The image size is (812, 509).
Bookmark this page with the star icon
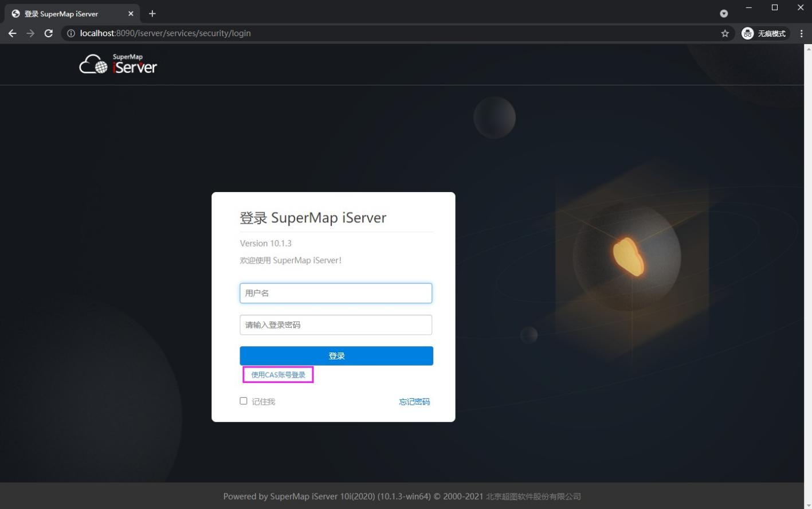coord(725,33)
